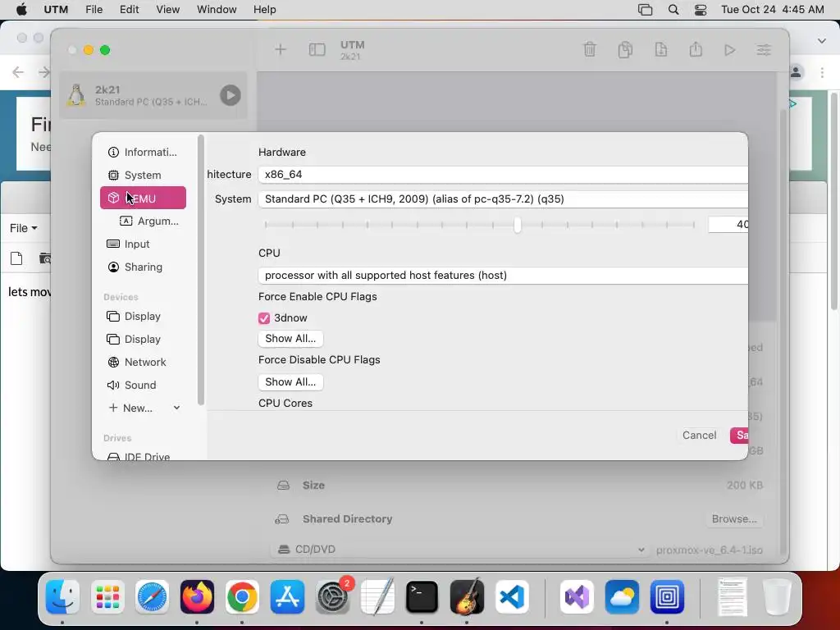The image size is (840, 630).
Task: Open System Settings from the Dock
Action: [333, 596]
